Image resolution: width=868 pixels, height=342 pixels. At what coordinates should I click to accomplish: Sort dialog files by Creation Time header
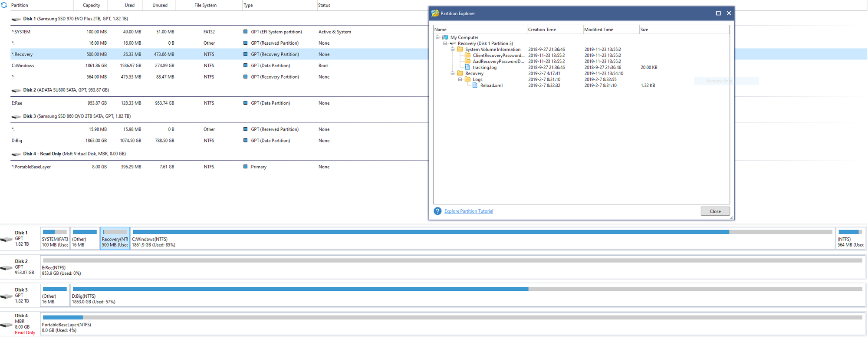point(555,30)
